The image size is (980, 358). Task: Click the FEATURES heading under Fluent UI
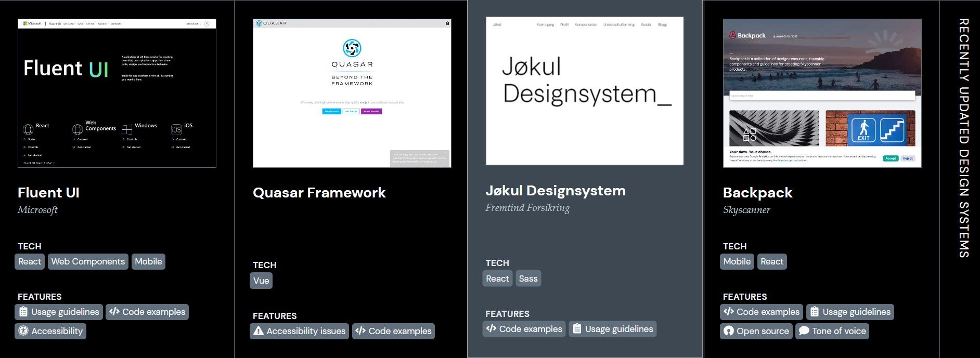(40, 297)
